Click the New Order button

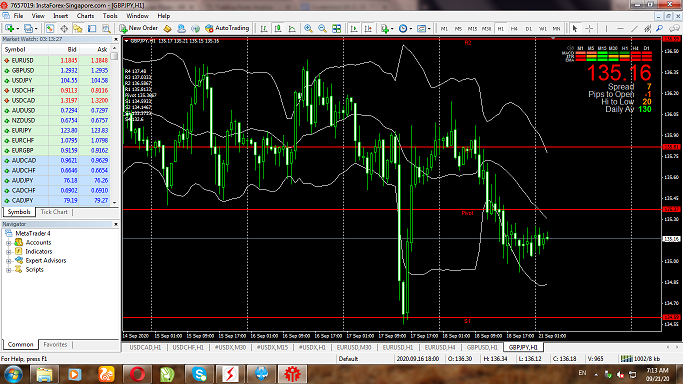[139, 28]
